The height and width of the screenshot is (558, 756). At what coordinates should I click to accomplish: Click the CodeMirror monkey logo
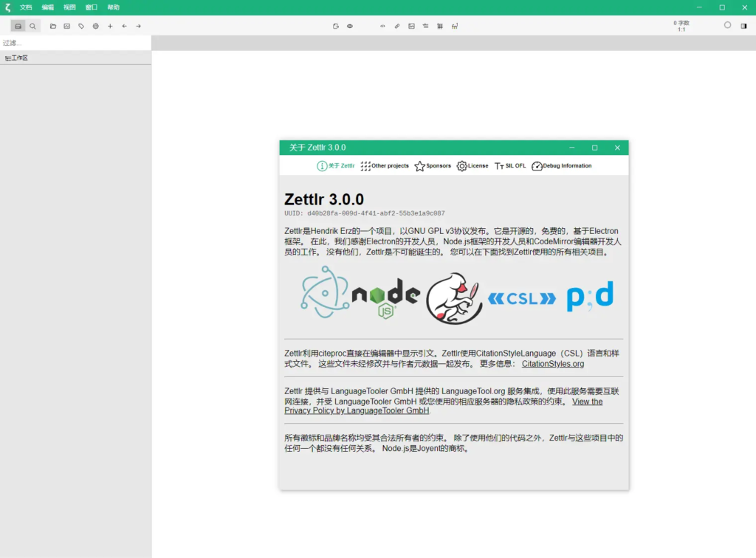[454, 298]
